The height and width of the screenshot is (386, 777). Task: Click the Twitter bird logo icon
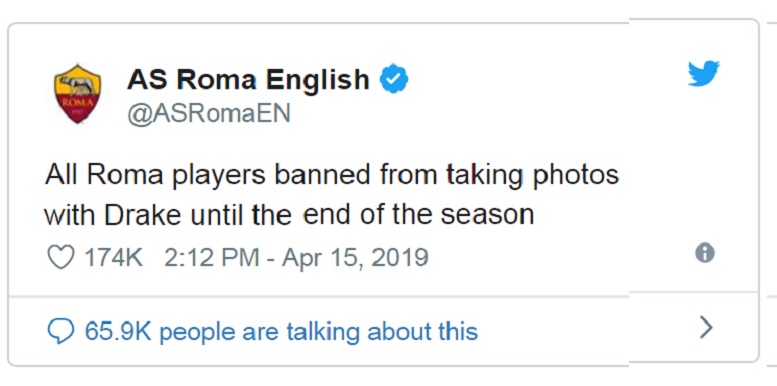coord(704,74)
